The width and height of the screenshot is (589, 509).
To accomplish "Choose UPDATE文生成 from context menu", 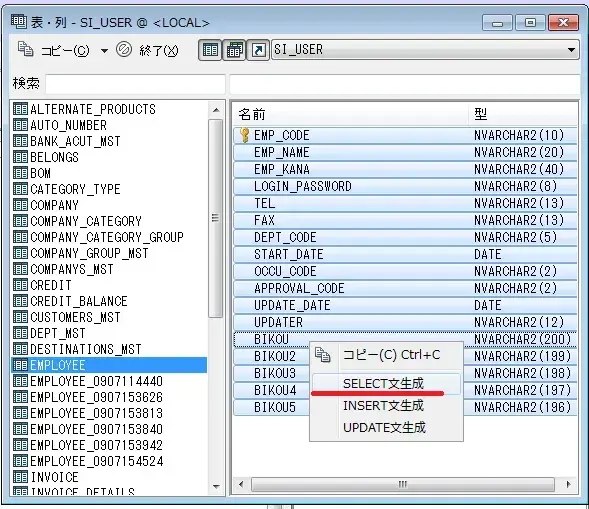I will [x=386, y=427].
